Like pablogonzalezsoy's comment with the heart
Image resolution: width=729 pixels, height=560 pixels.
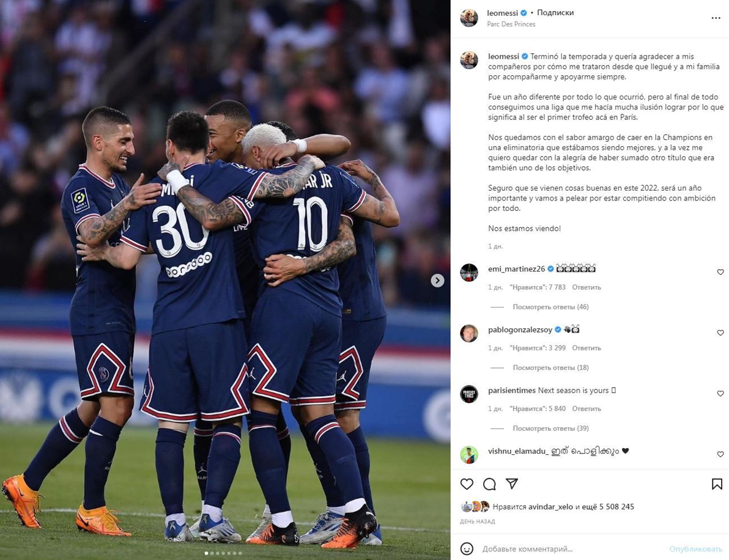(x=720, y=333)
